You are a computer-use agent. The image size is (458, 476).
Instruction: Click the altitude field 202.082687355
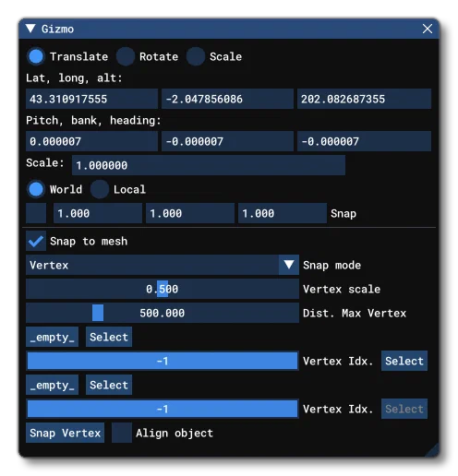(364, 99)
